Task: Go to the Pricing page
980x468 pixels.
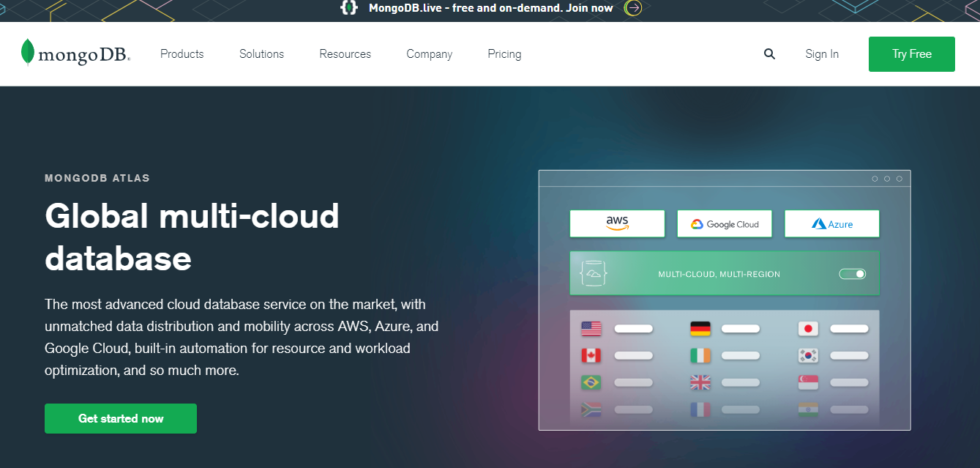Action: [x=504, y=53]
